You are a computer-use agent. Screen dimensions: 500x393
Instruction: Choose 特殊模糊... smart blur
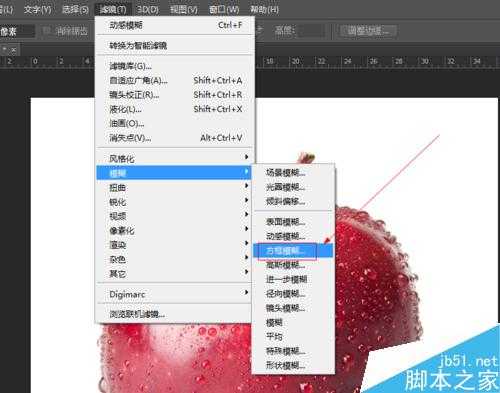(293, 351)
